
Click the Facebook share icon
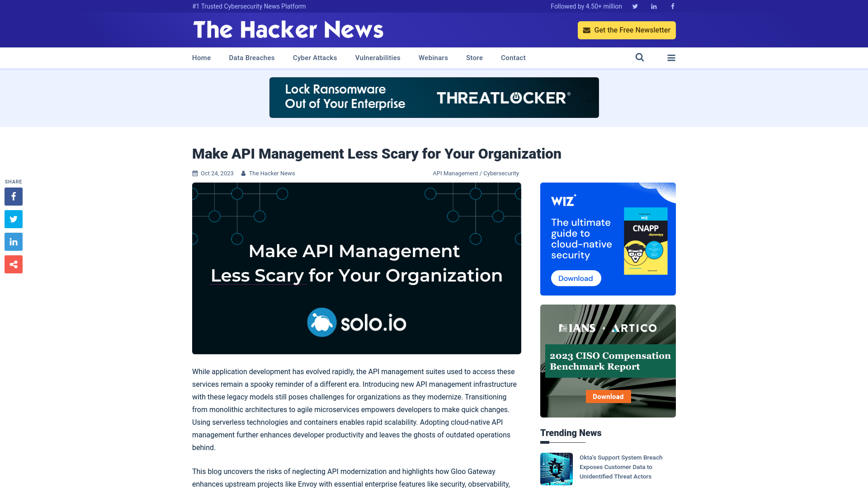point(13,196)
